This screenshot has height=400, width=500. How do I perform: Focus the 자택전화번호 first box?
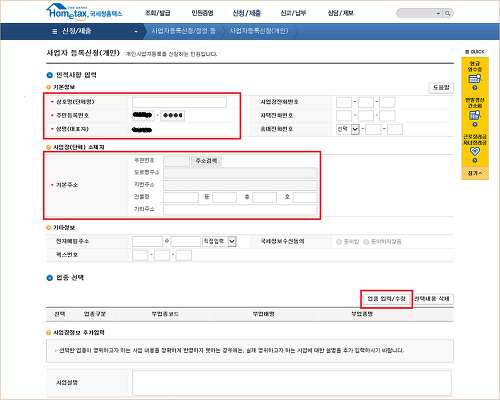coord(344,116)
